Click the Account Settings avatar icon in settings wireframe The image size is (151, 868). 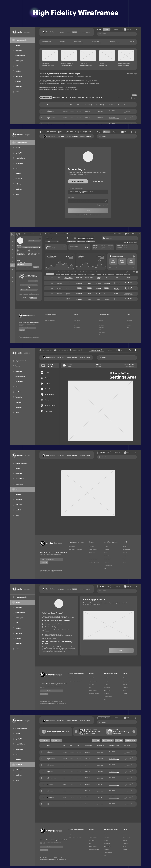pos(43,366)
